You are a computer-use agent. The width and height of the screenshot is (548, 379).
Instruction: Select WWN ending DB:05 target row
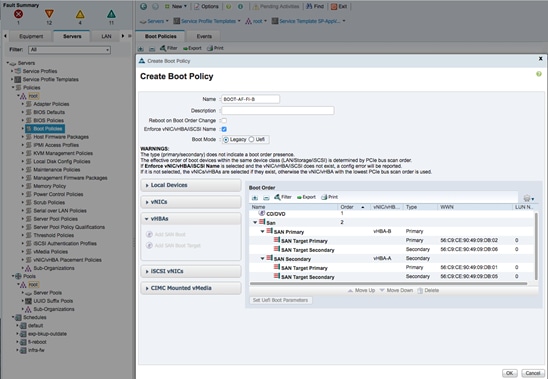[x=392, y=277]
